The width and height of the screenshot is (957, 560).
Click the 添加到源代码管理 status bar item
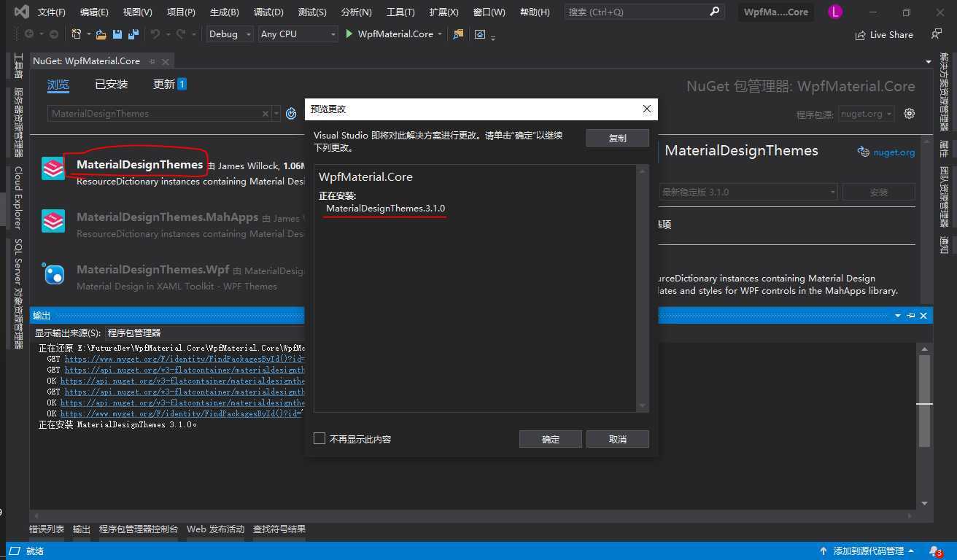click(x=868, y=551)
